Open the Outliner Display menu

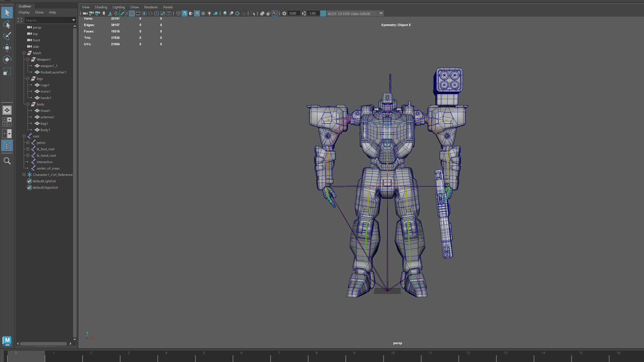click(x=24, y=12)
